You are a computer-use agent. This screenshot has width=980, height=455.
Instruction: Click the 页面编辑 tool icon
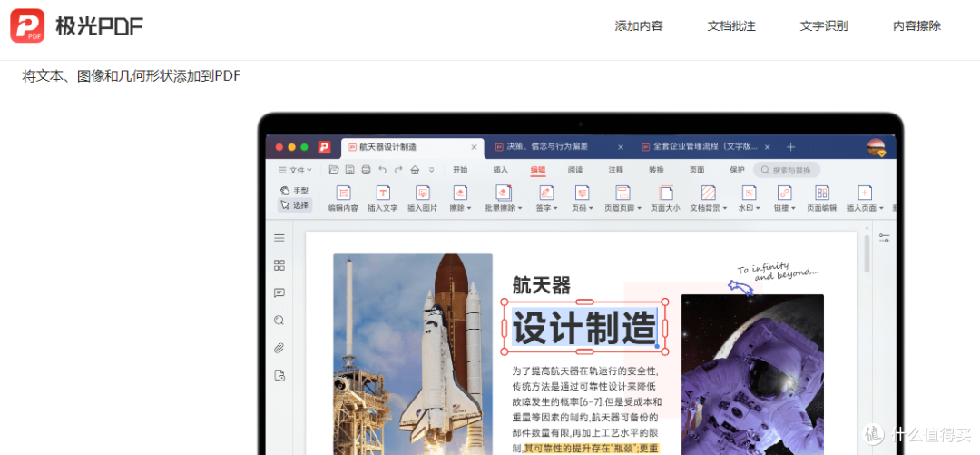pos(822,198)
